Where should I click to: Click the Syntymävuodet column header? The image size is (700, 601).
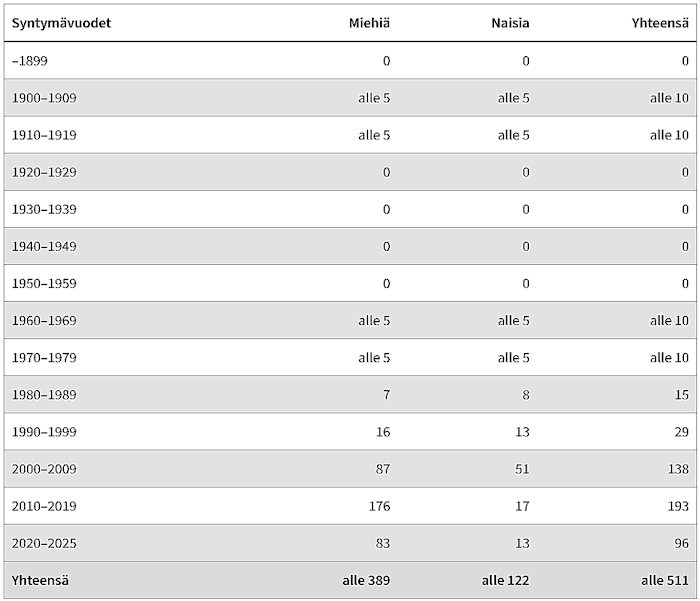click(61, 23)
